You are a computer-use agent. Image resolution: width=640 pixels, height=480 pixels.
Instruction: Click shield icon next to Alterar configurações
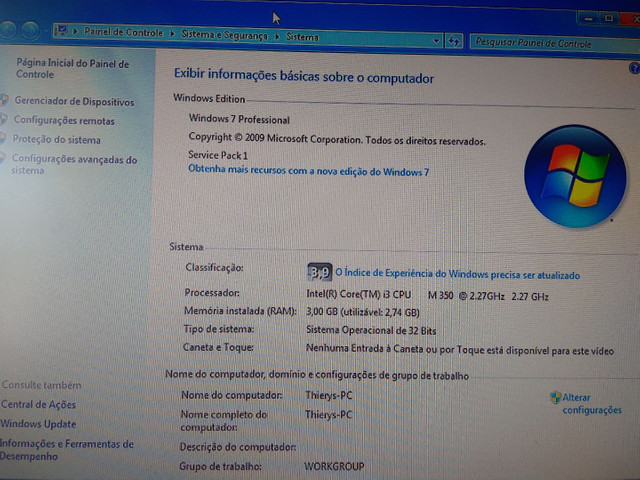click(x=555, y=397)
